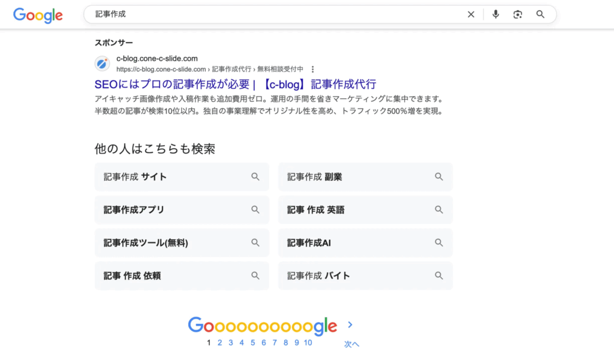Go to results page 5
The height and width of the screenshot is (364, 614).
(x=252, y=343)
